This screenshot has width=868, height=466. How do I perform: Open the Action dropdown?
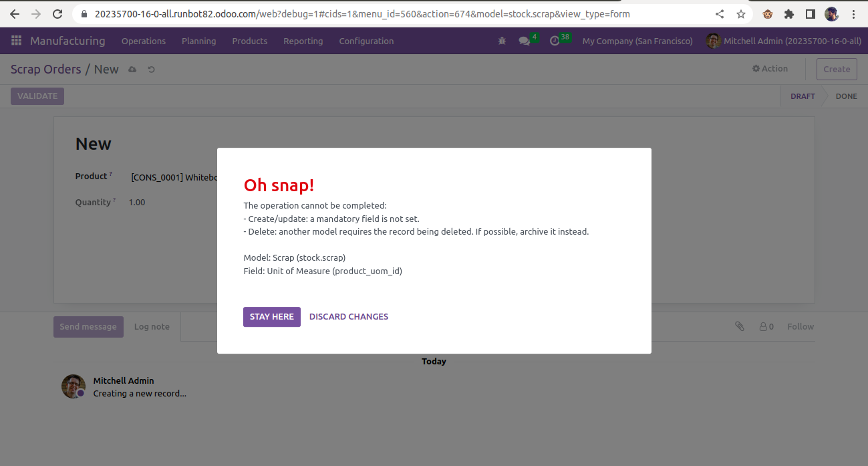(770, 69)
